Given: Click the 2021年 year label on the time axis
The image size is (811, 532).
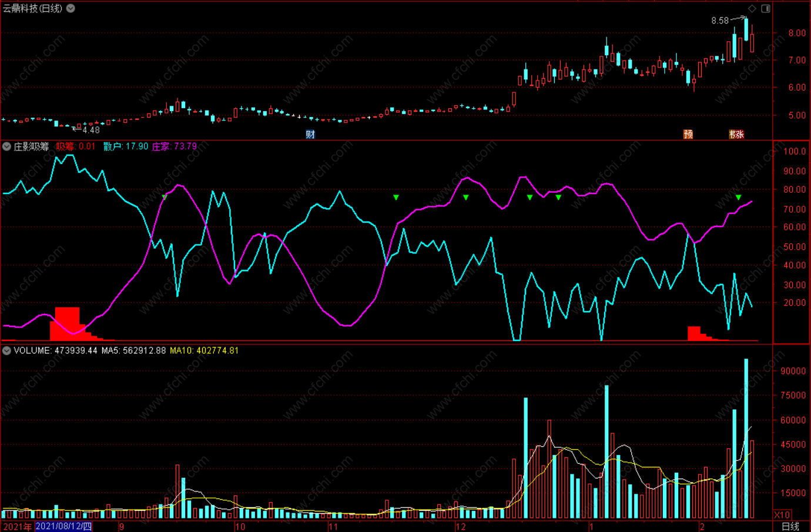Looking at the screenshot, I should coord(17,527).
